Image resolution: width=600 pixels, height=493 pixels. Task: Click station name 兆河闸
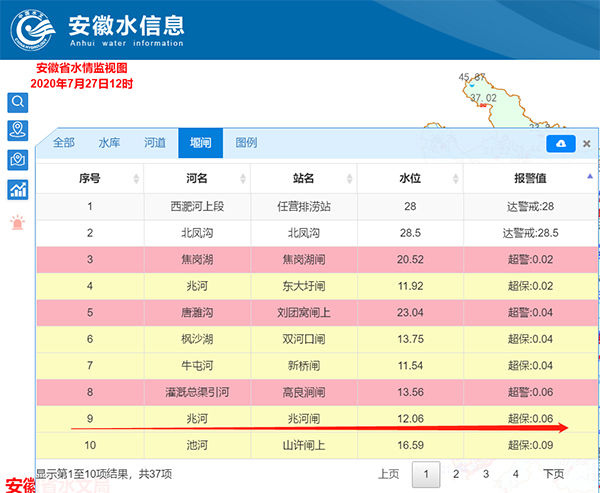tap(304, 419)
